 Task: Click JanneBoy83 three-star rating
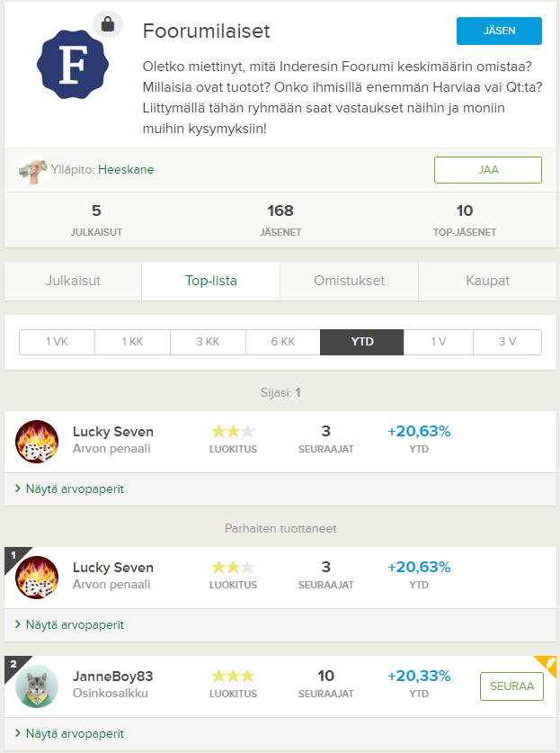point(233,677)
